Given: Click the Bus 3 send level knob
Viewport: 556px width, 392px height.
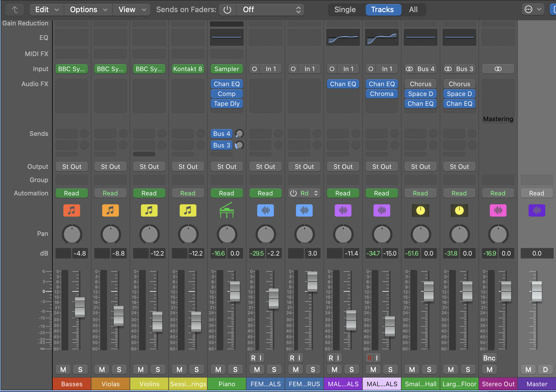Looking at the screenshot, I should 239,145.
